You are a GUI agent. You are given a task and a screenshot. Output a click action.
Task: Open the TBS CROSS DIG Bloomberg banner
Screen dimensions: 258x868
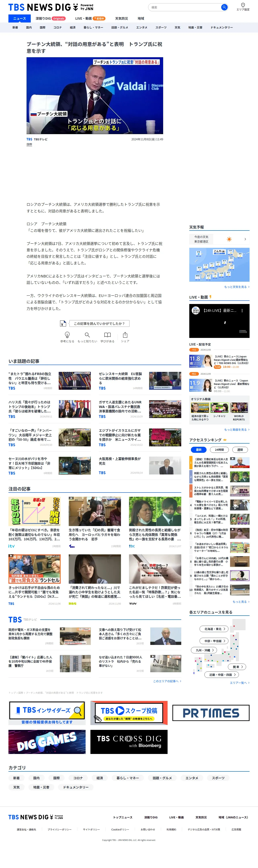129,742
